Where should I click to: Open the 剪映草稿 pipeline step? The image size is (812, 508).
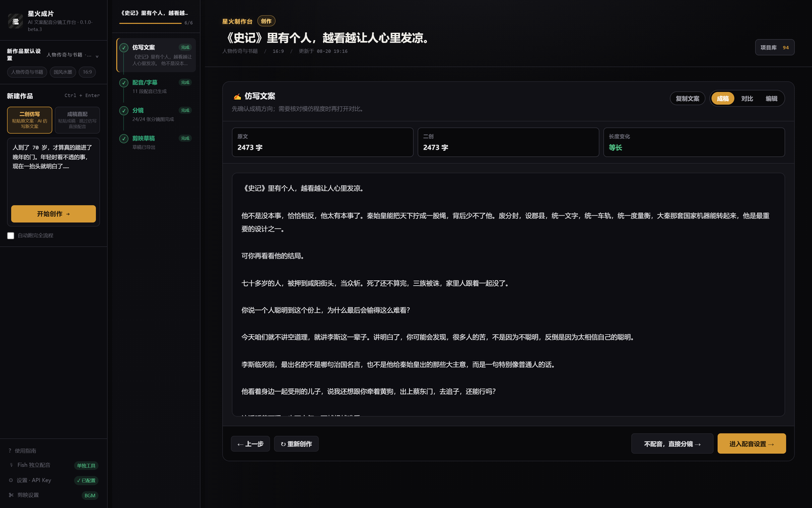tap(156, 142)
